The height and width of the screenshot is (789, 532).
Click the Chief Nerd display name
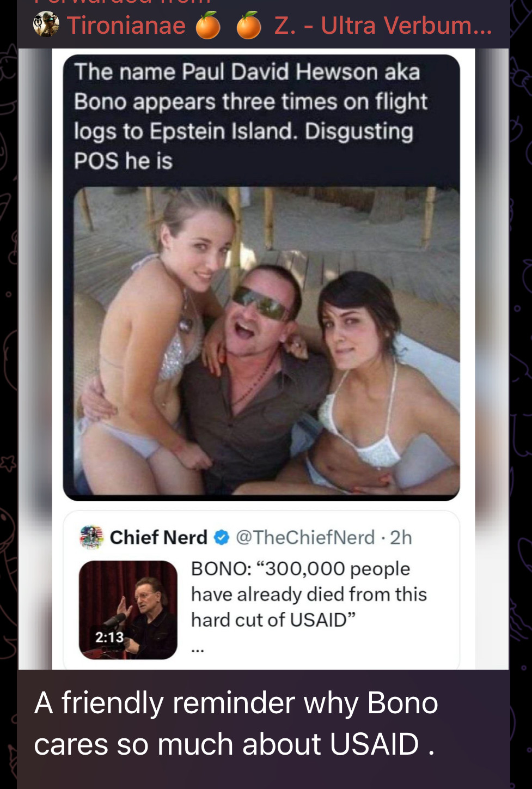[158, 537]
